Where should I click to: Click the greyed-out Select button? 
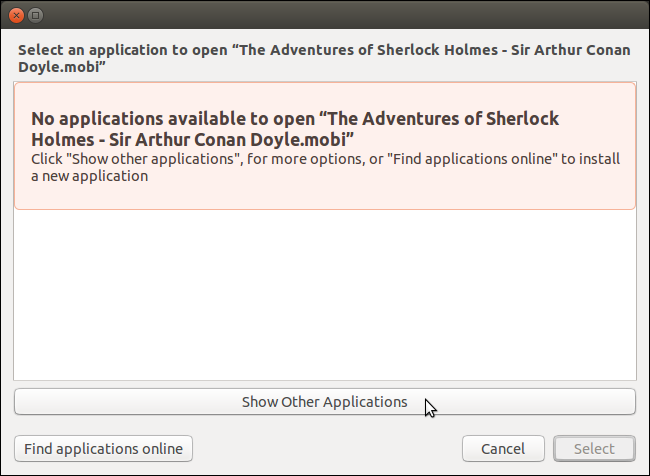click(x=594, y=448)
